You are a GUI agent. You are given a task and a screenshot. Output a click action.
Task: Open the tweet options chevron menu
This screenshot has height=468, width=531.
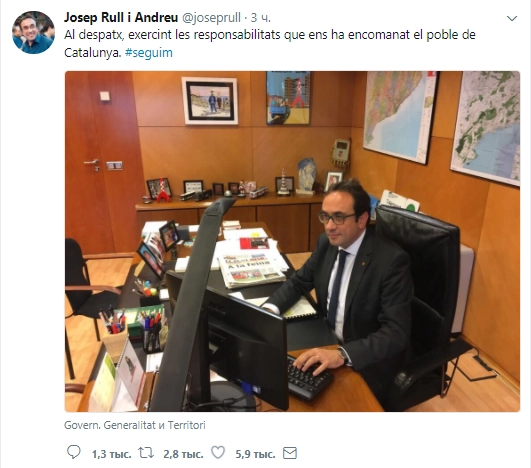(x=512, y=18)
